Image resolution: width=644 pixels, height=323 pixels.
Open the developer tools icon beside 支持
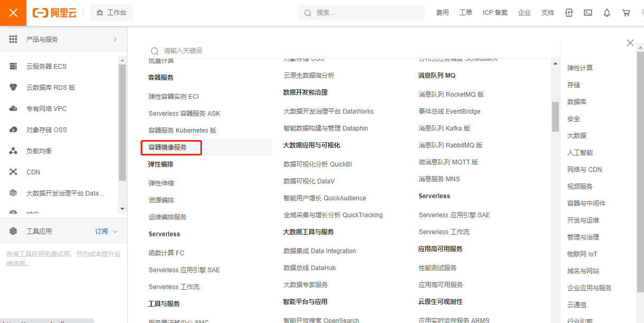pyautogui.click(x=569, y=13)
